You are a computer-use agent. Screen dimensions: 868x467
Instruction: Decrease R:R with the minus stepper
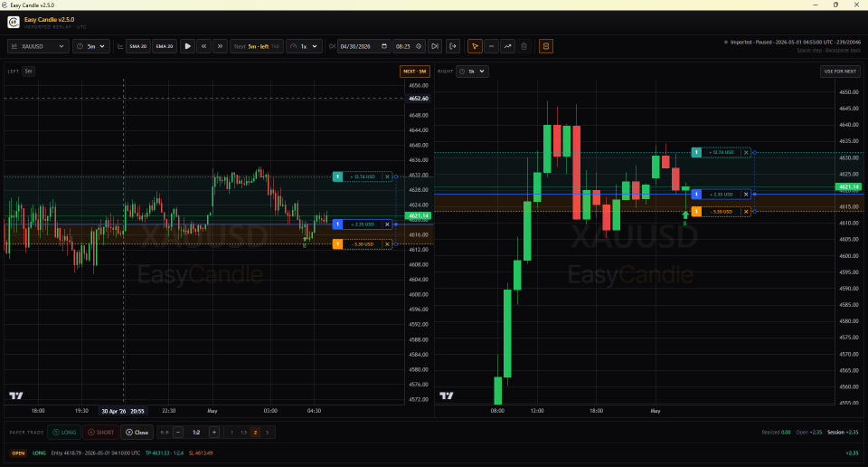pos(178,432)
